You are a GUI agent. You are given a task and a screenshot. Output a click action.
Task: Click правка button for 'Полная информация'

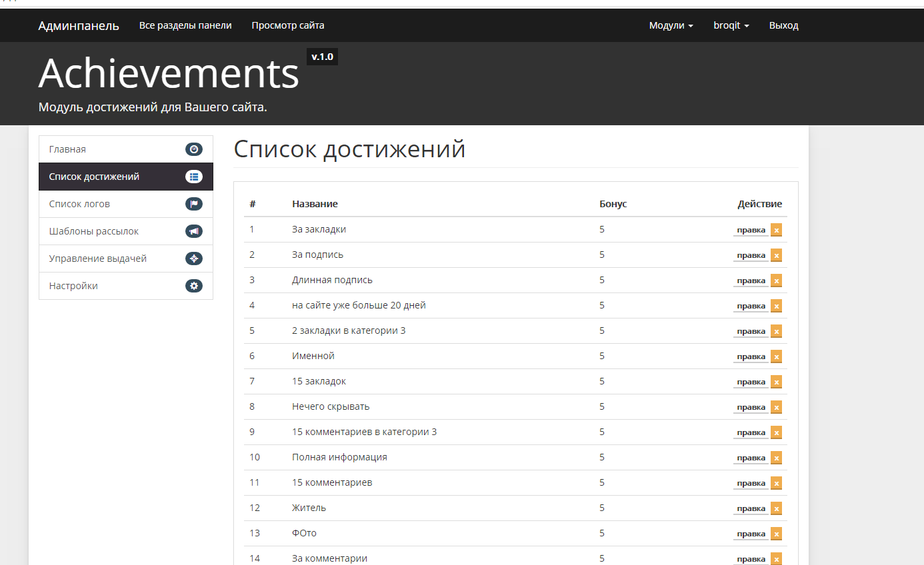click(751, 458)
